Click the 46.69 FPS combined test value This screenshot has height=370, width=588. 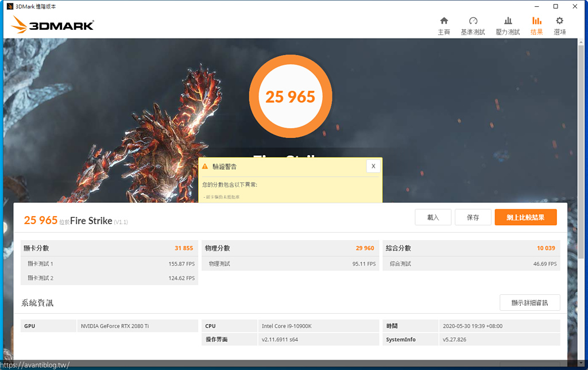(545, 264)
